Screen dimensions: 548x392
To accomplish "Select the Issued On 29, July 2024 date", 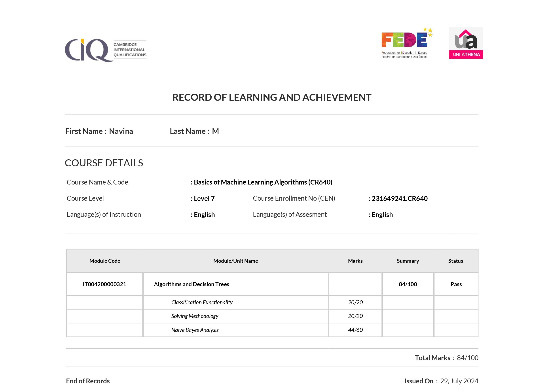I will pyautogui.click(x=459, y=381).
